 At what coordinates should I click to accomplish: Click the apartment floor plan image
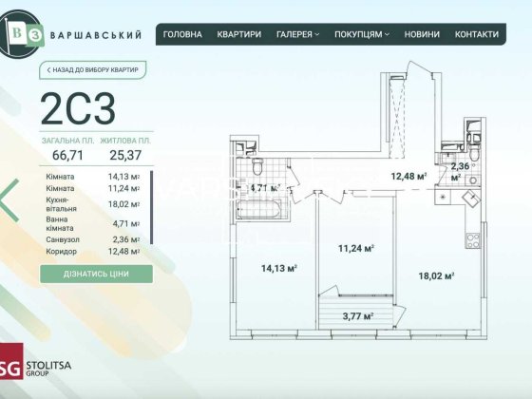[359, 200]
